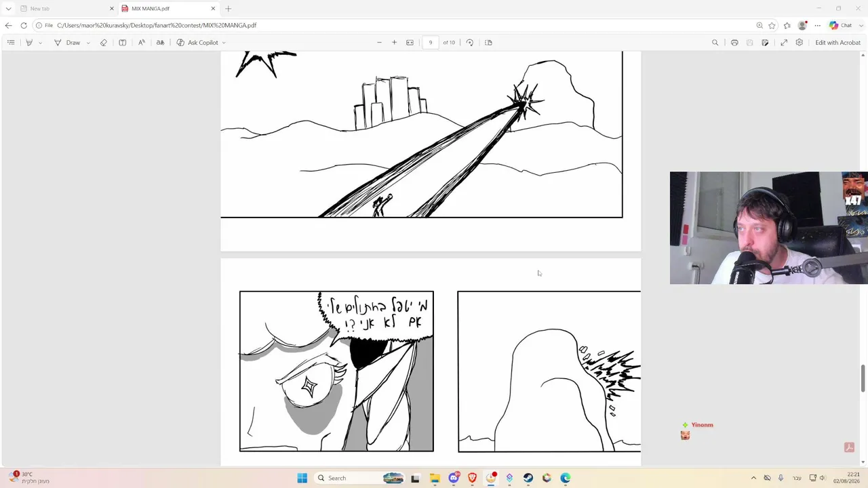
Task: Open the browser profile avatar
Action: 803,25
